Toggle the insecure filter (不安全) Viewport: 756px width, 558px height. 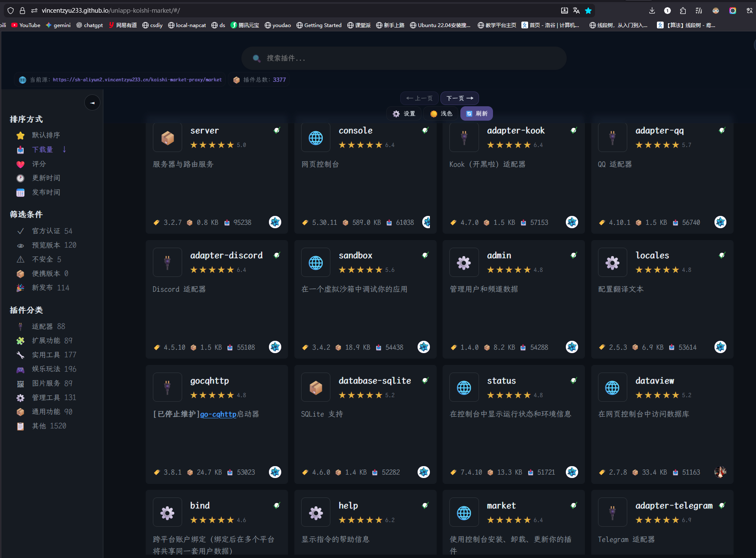click(42, 260)
